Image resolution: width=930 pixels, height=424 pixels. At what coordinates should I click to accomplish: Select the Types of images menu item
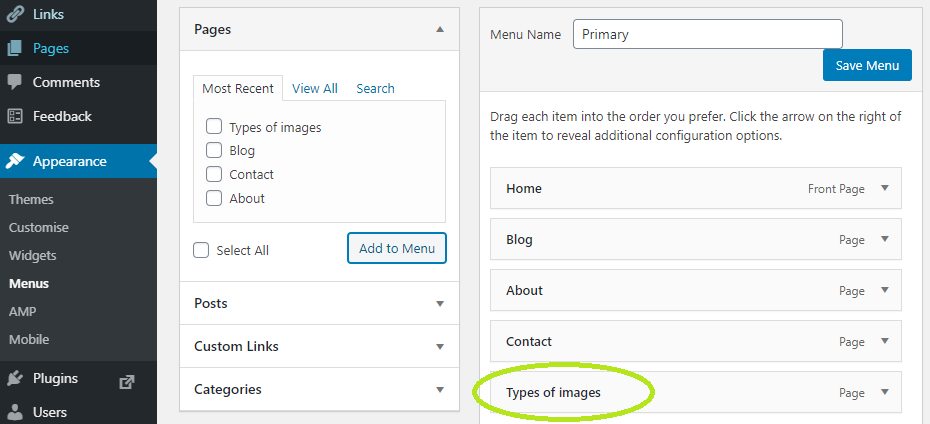click(x=696, y=392)
